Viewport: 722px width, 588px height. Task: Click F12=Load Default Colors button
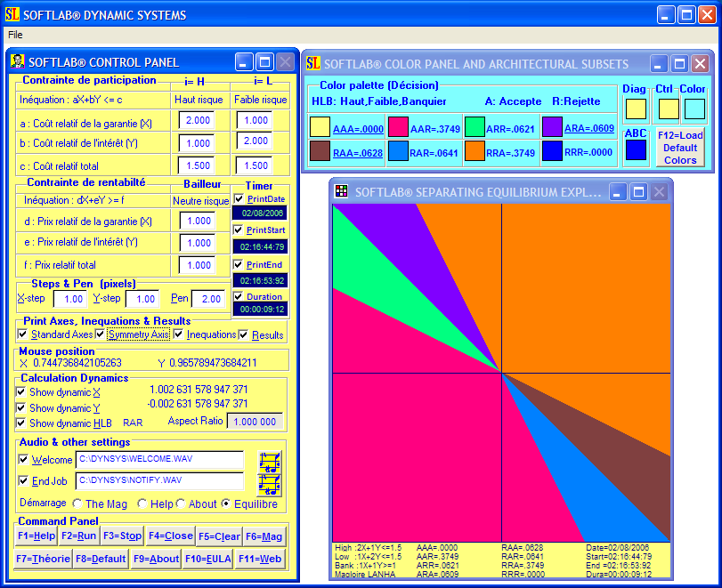pyautogui.click(x=680, y=148)
